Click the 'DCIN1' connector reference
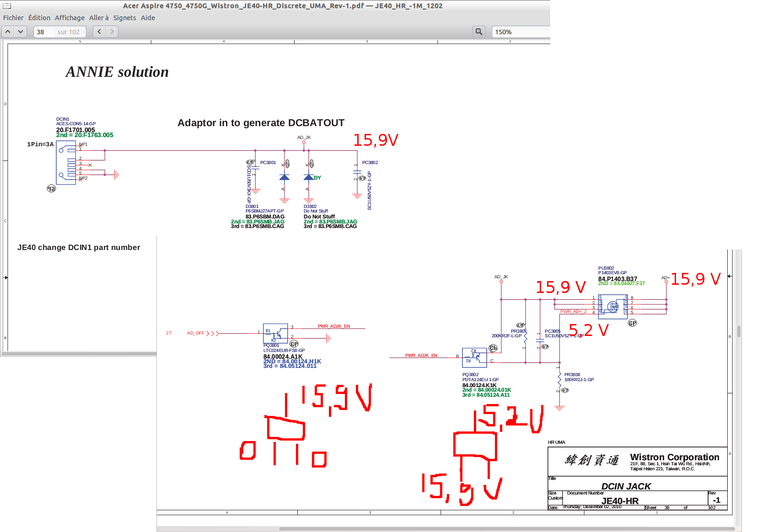 click(63, 119)
